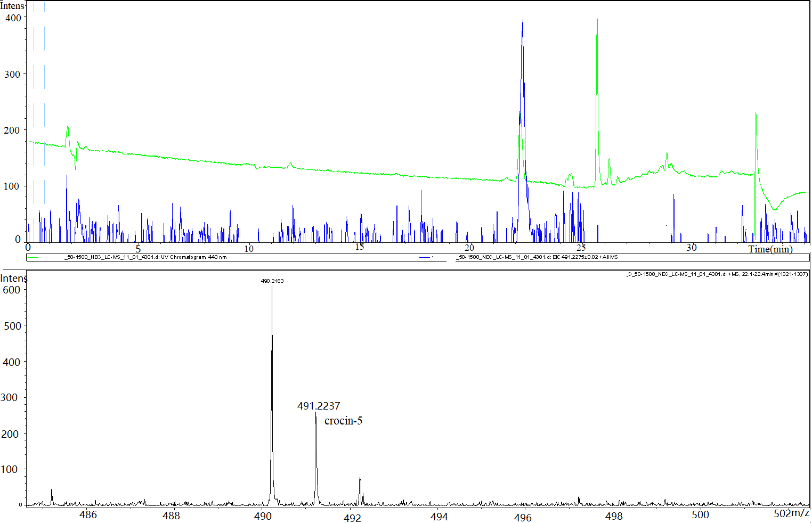
Task: Click the green UV bump near 2 min
Action: click(x=68, y=132)
